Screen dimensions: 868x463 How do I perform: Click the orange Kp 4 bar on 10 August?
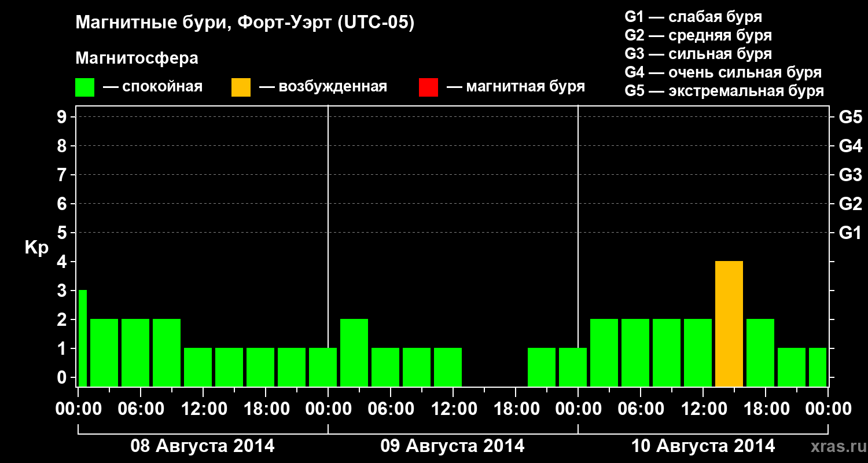(729, 324)
